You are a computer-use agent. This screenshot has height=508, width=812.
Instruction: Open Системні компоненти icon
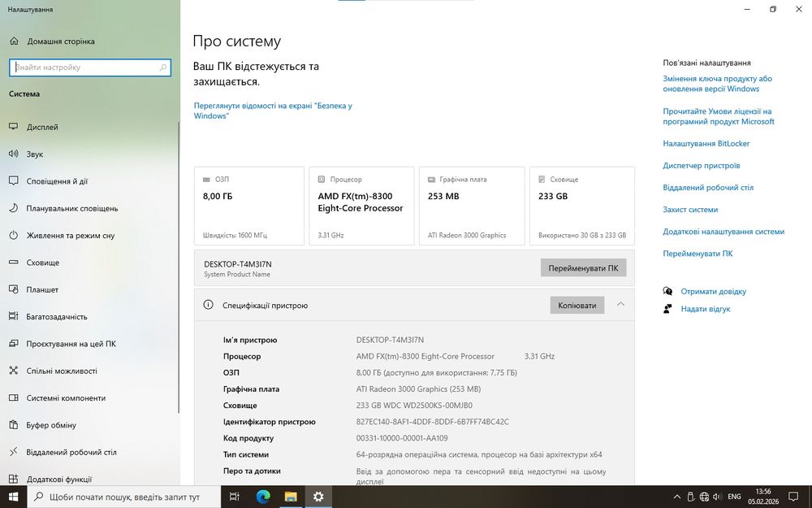[x=14, y=397]
